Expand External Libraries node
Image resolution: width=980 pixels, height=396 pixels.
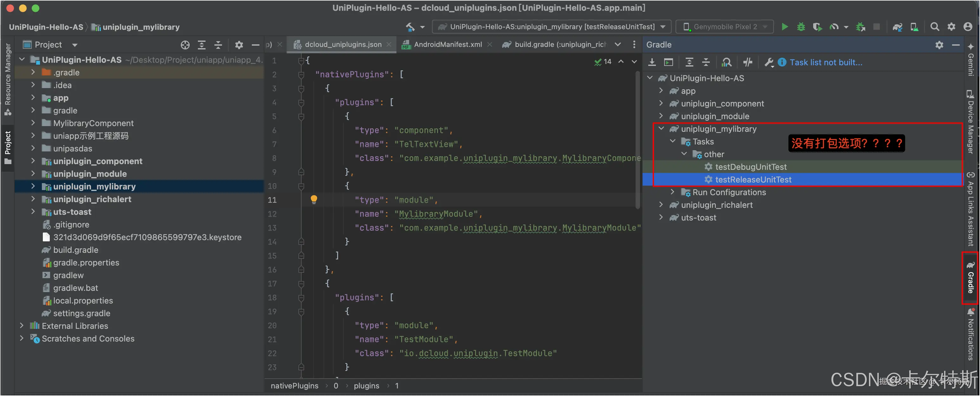[x=22, y=326]
